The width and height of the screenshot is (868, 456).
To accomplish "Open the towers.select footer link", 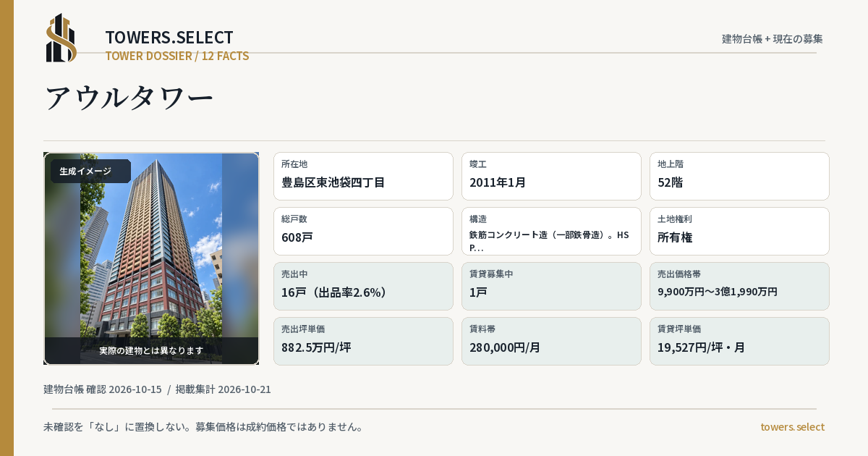I will 792,427.
